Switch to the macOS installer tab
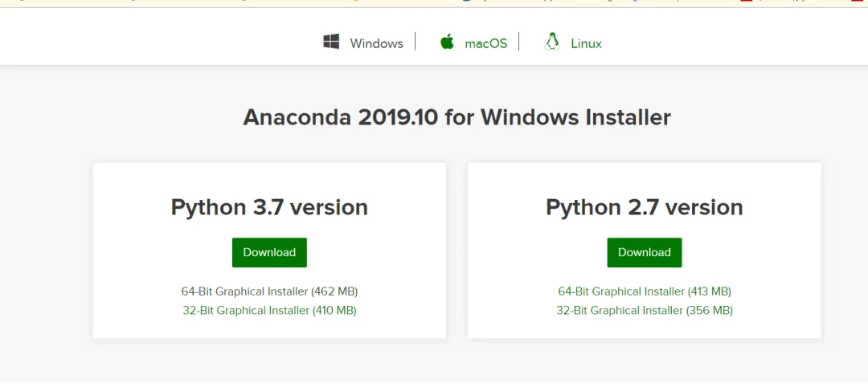868x387 pixels. point(485,43)
